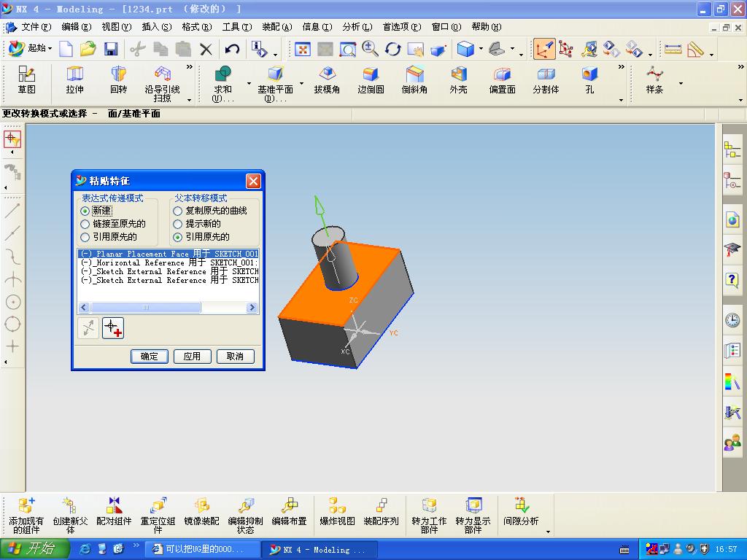Select the Horizontal Reference list row
Screen dimensions: 747x560
169,262
